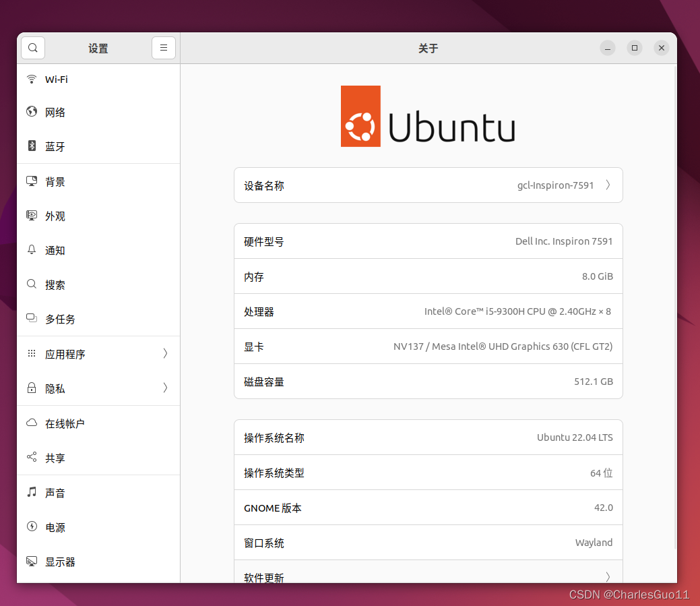Open 电源 settings entry

[98, 527]
